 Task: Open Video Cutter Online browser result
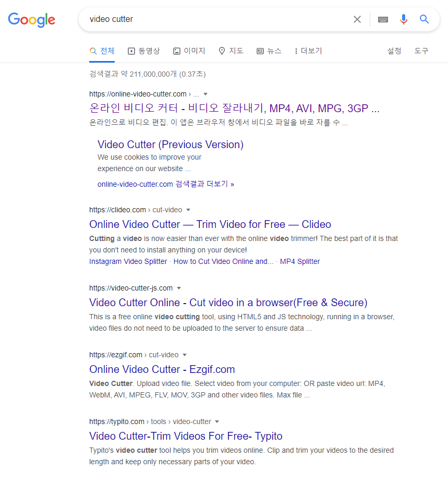[x=228, y=303]
